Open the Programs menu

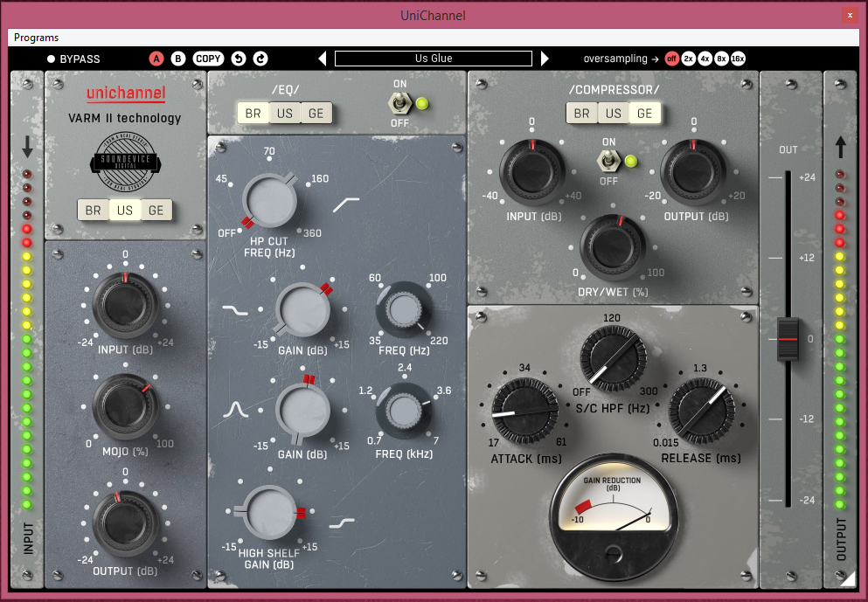pos(36,38)
